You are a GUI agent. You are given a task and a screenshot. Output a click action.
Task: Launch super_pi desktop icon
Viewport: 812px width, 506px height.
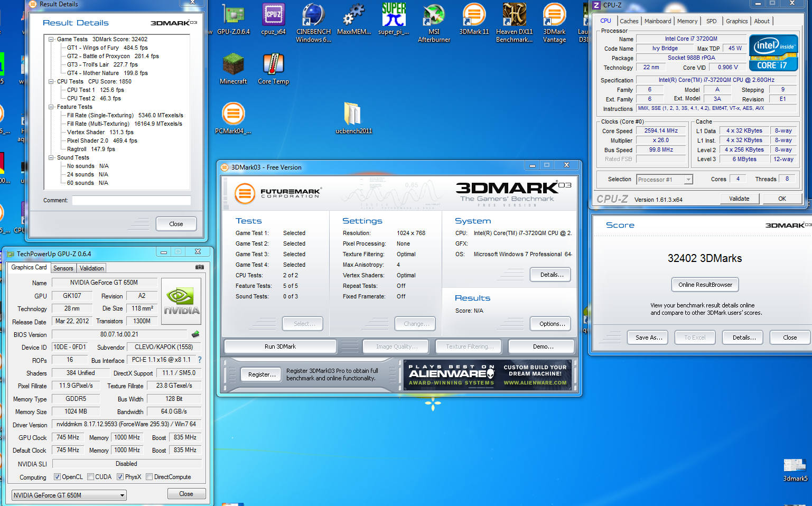394,20
